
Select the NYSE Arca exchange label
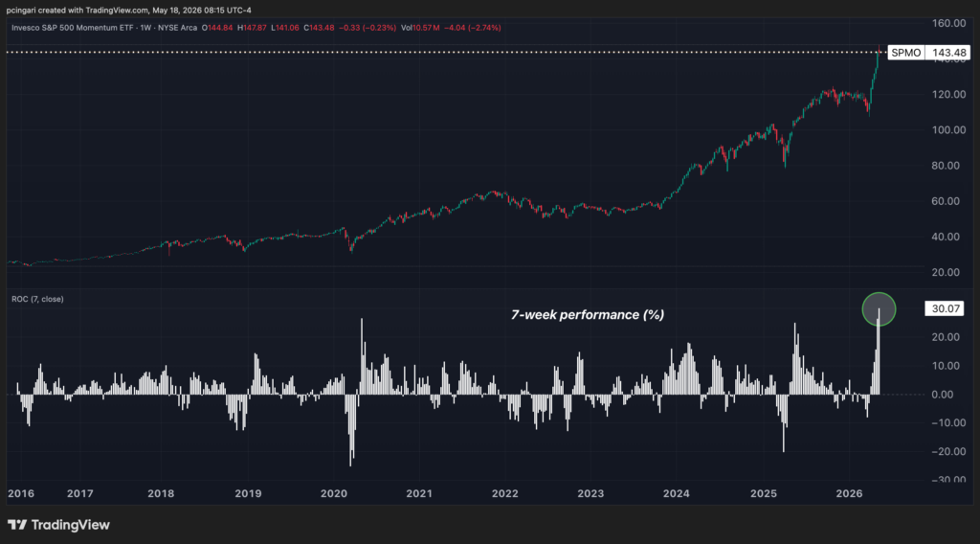point(177,28)
